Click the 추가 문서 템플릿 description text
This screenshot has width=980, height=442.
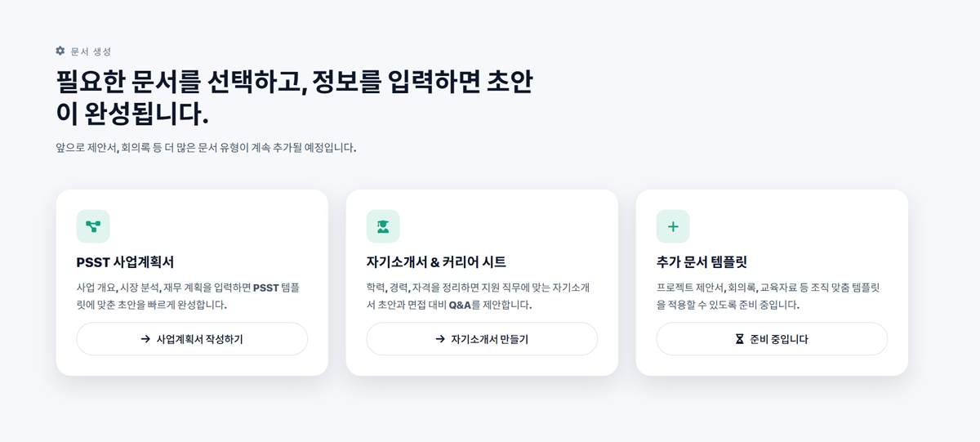point(768,297)
